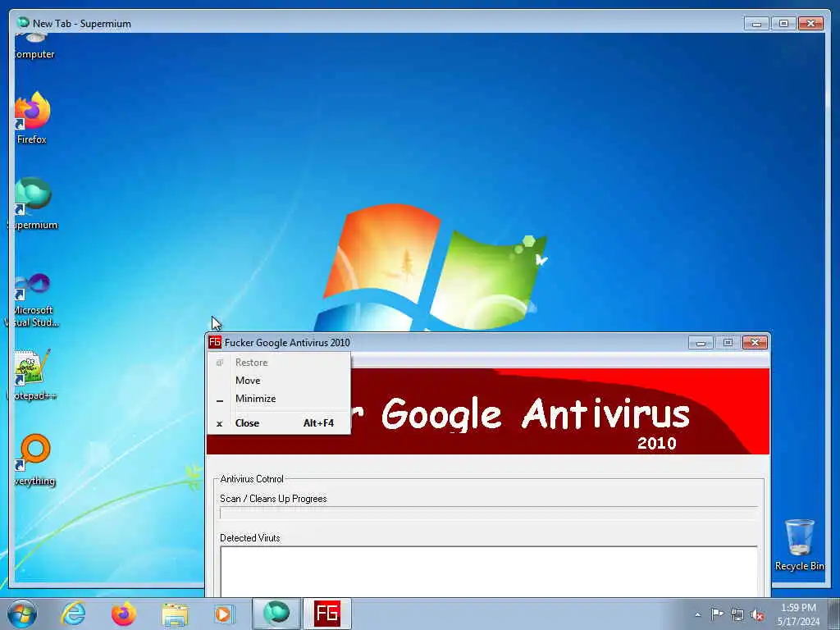Launch Firefox from the taskbar

click(124, 614)
